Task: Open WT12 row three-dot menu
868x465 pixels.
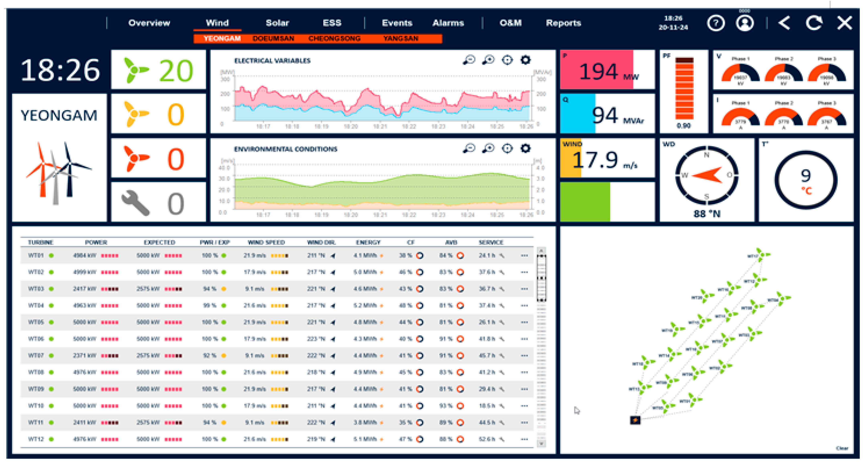Action: tap(524, 439)
